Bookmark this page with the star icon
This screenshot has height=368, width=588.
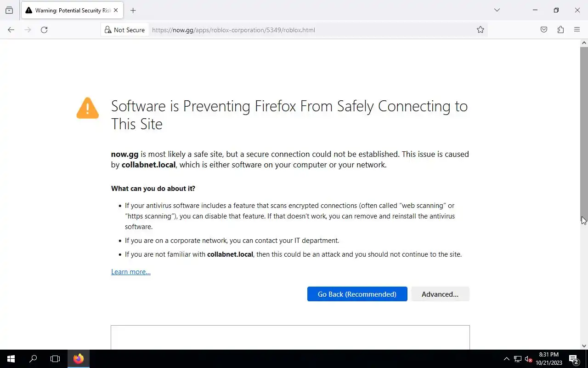tap(481, 30)
